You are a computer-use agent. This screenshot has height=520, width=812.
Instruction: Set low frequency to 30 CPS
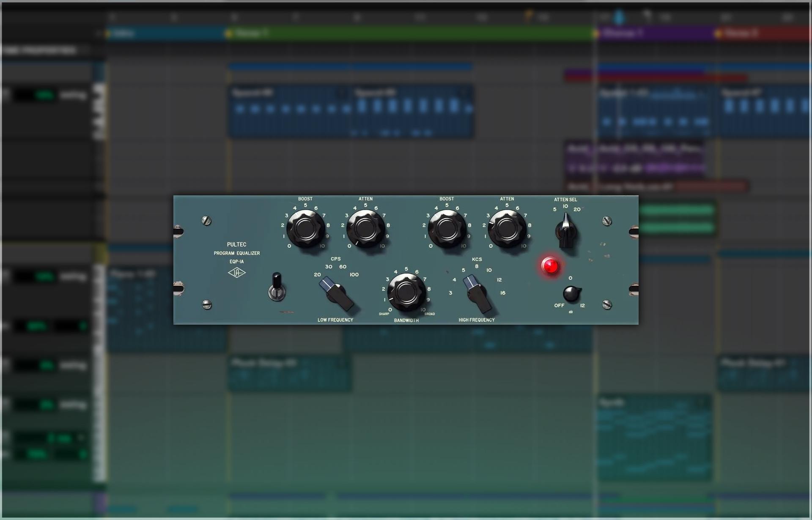329,267
